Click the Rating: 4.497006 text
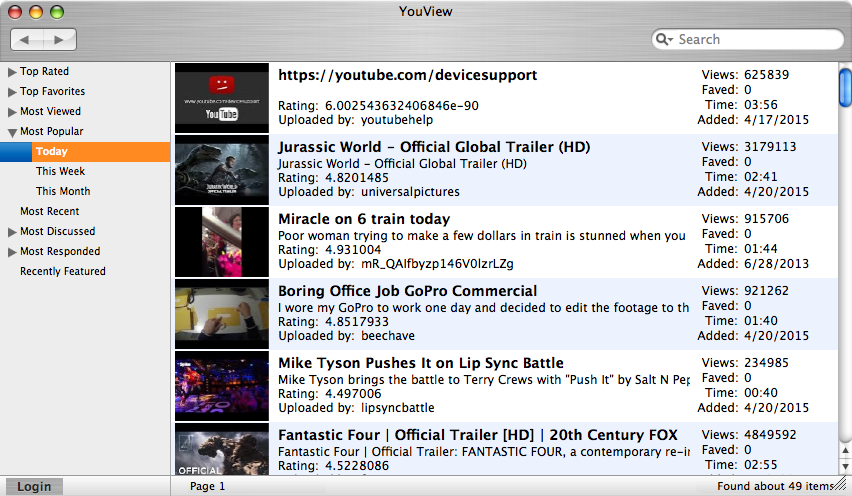The height and width of the screenshot is (496, 852). coord(330,394)
